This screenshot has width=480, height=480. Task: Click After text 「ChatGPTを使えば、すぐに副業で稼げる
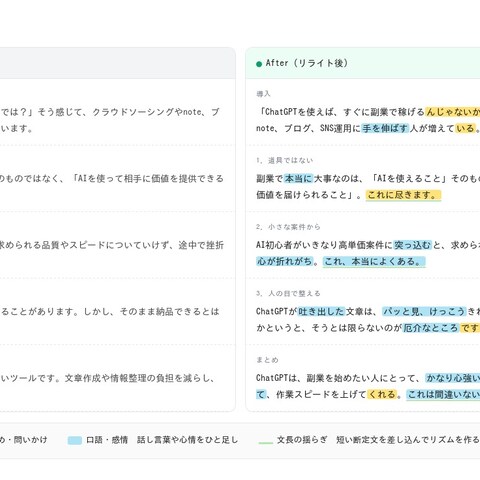click(341, 112)
